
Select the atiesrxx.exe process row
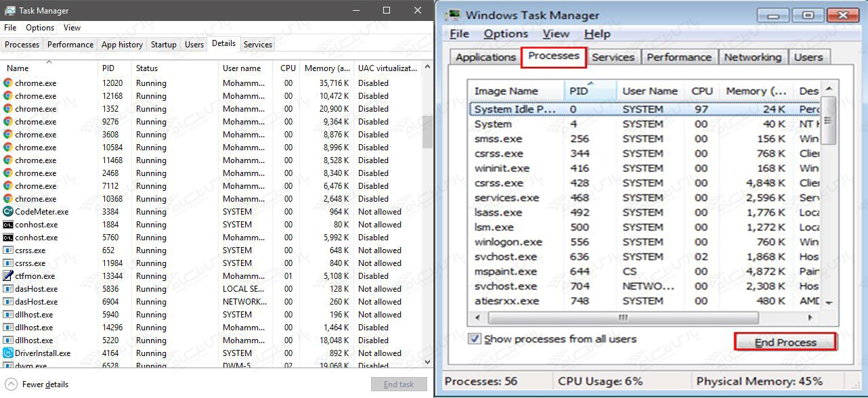pyautogui.click(x=645, y=301)
